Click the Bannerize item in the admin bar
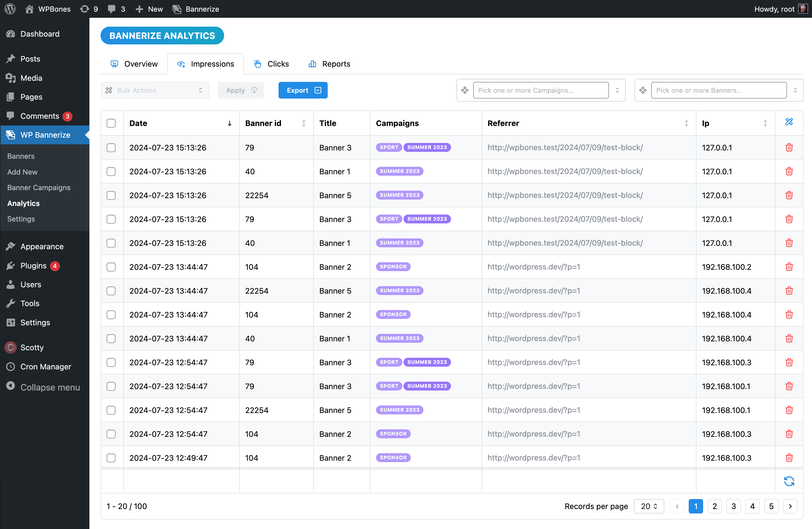Image resolution: width=812 pixels, height=529 pixels. click(196, 9)
